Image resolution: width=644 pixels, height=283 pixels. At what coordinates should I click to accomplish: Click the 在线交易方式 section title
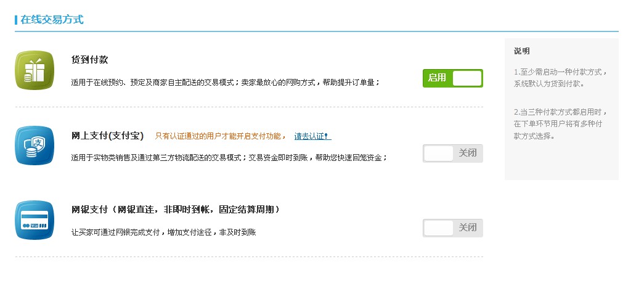pos(52,20)
